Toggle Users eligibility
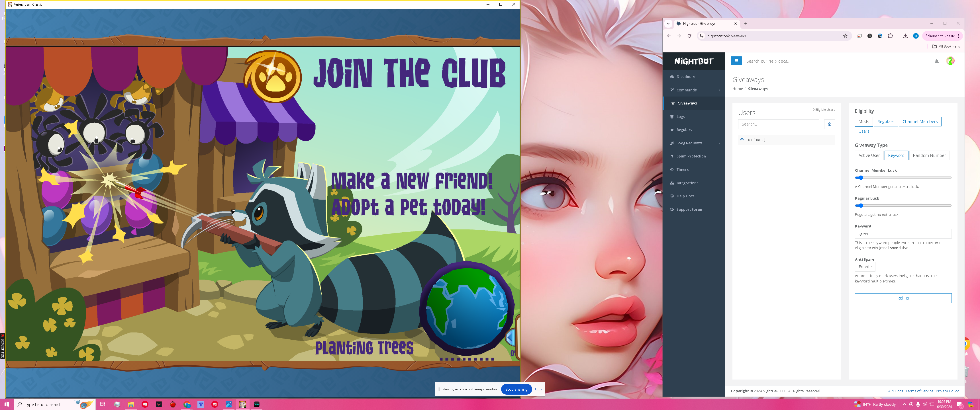The image size is (980, 410). tap(863, 131)
